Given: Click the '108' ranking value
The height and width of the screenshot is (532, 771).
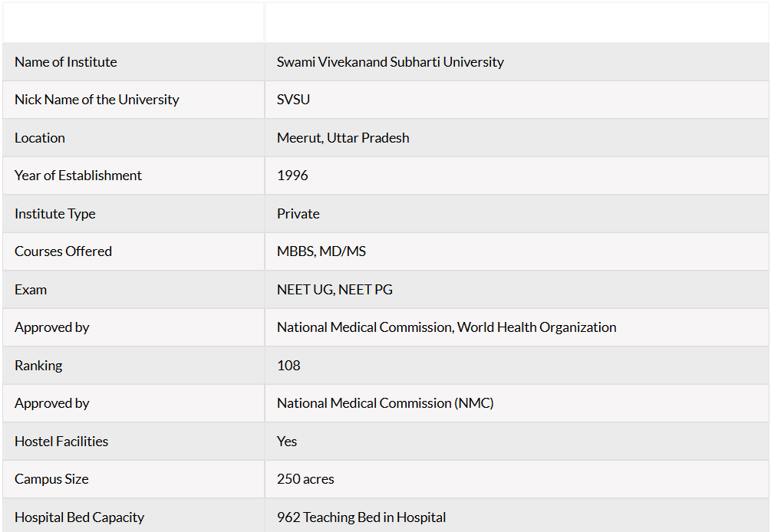Looking at the screenshot, I should click(288, 366).
